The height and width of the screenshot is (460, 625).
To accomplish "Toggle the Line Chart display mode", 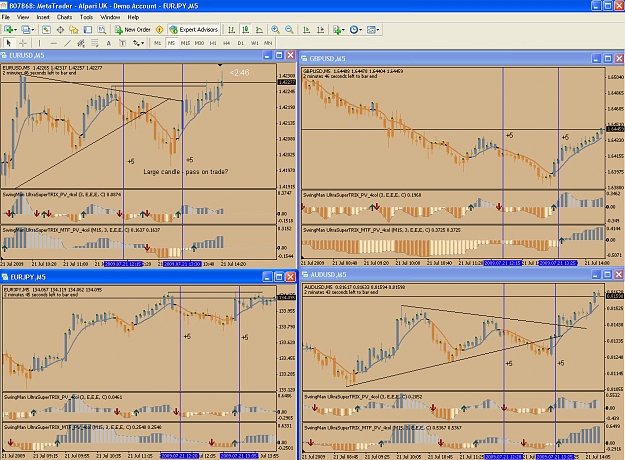I will (259, 29).
